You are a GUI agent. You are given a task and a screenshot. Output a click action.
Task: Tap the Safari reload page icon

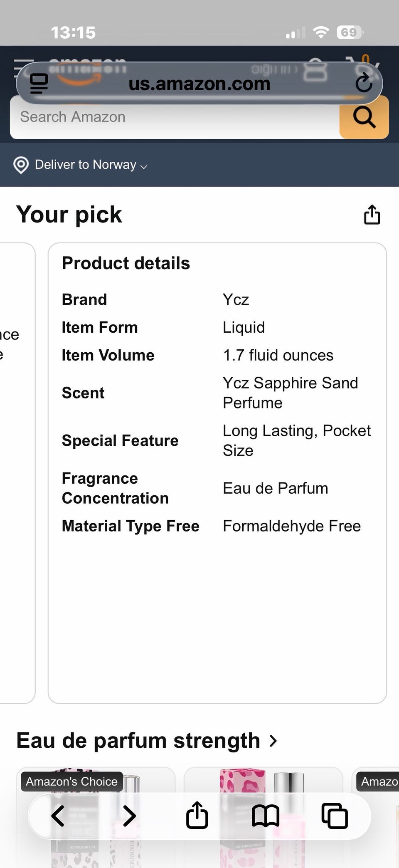point(364,83)
